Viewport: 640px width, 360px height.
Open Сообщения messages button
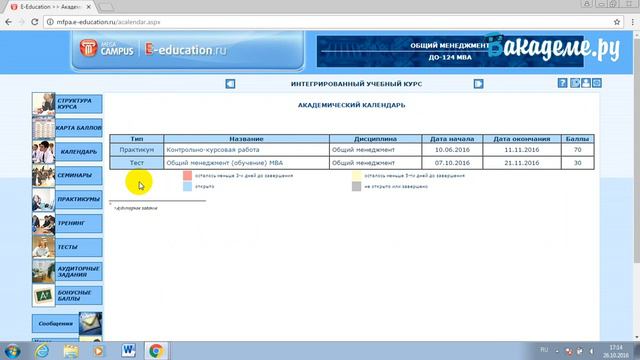point(56,323)
